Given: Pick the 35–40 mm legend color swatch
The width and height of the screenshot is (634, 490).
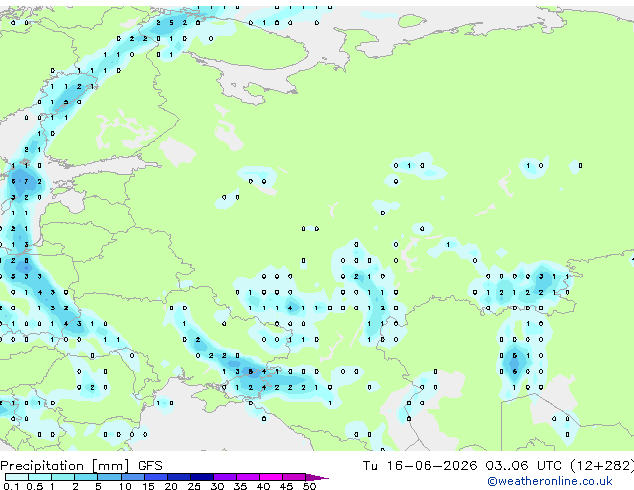Looking at the screenshot, I should click(248, 477).
